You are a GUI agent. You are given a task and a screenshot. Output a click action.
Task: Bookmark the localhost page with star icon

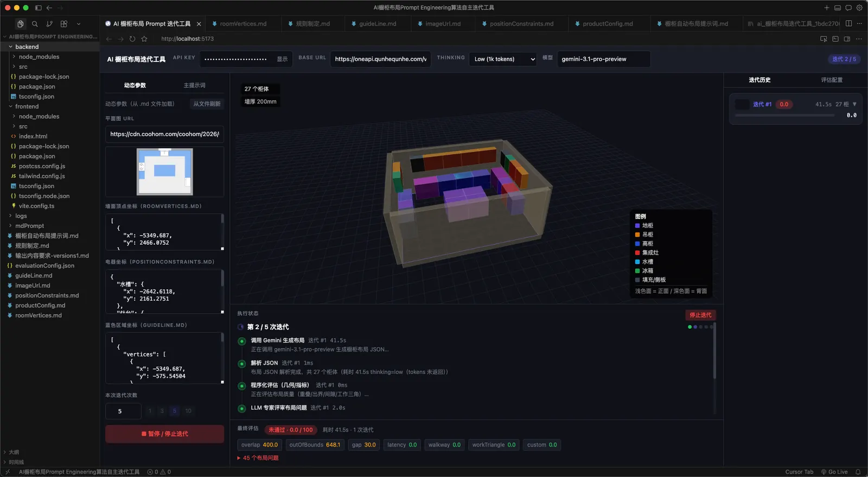click(144, 39)
